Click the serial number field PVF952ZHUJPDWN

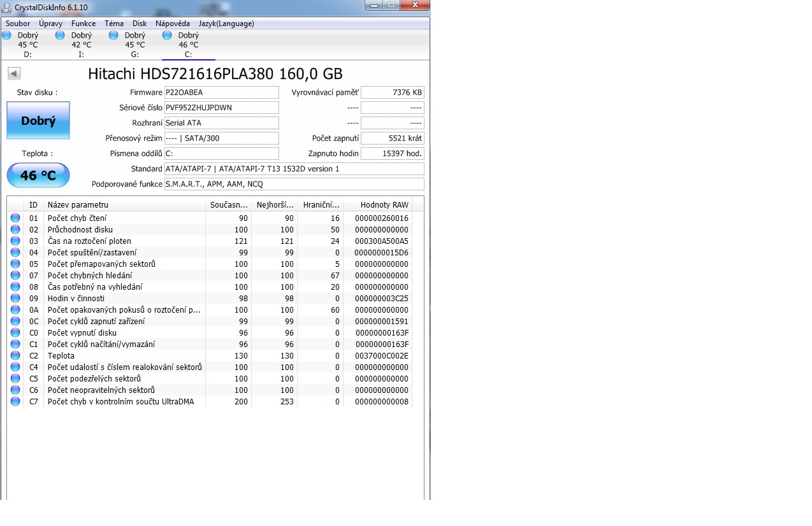tap(221, 108)
